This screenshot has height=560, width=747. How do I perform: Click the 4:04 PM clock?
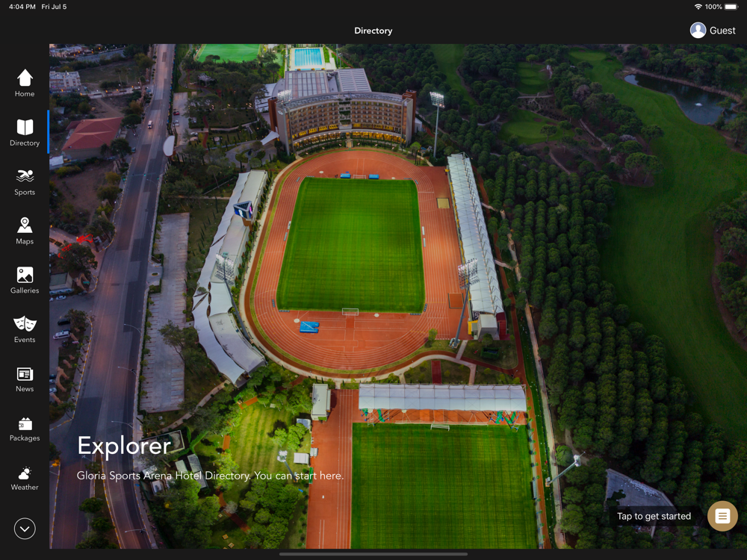(x=22, y=7)
